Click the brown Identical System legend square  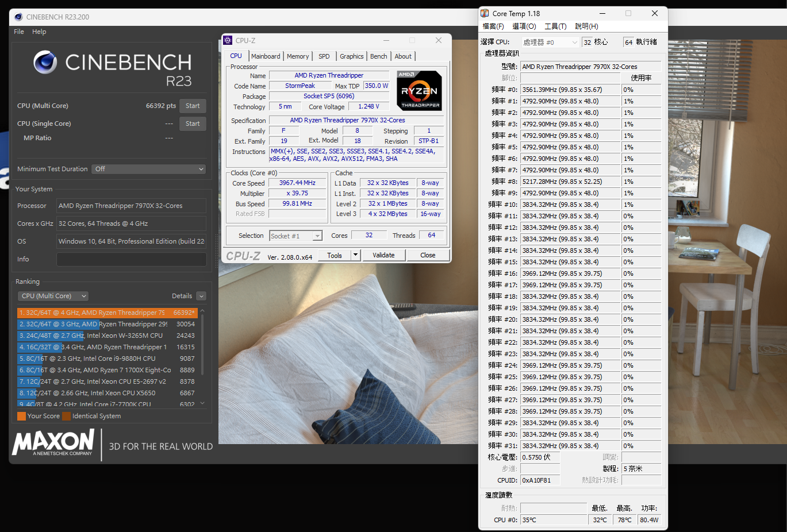click(x=66, y=416)
